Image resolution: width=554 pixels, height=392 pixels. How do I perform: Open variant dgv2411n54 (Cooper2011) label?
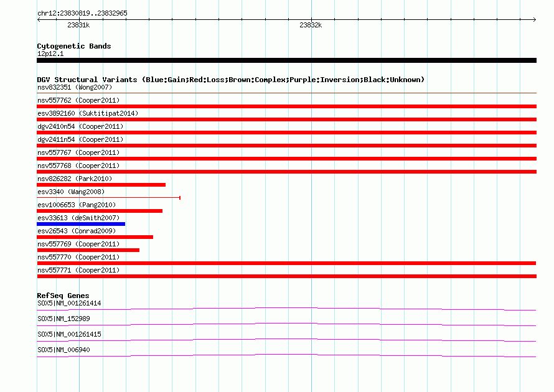click(x=80, y=139)
